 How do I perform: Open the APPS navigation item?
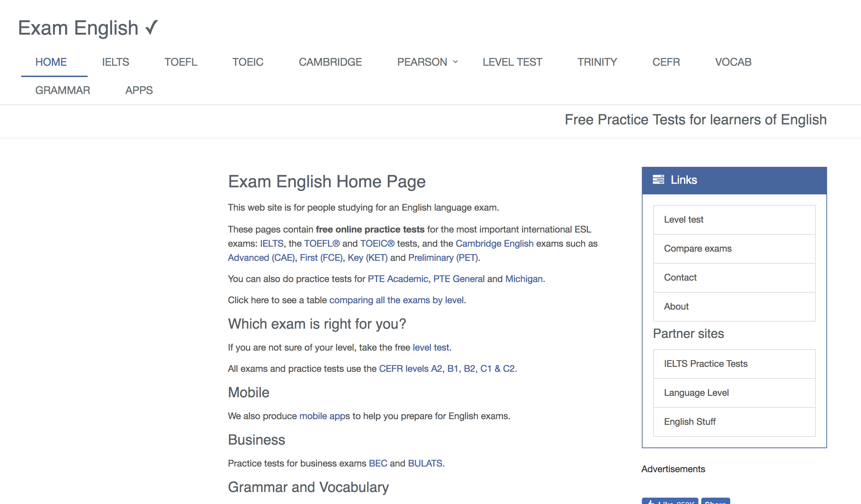pos(139,90)
